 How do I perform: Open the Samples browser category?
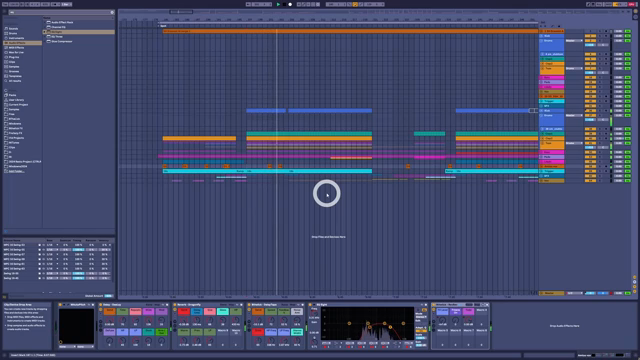pos(14,67)
